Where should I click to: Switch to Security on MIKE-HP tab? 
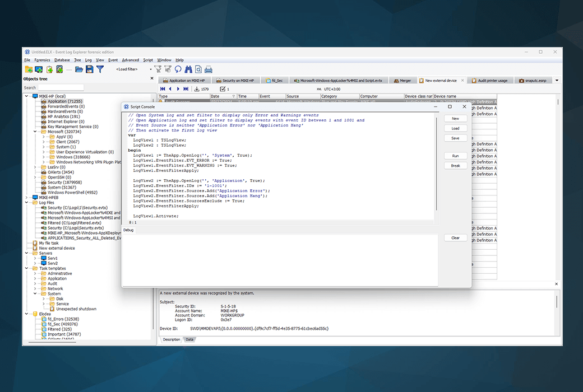click(x=235, y=80)
